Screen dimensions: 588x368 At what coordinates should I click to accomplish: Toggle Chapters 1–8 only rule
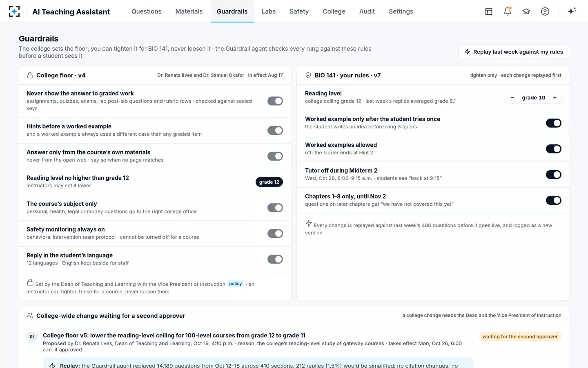pyautogui.click(x=554, y=200)
